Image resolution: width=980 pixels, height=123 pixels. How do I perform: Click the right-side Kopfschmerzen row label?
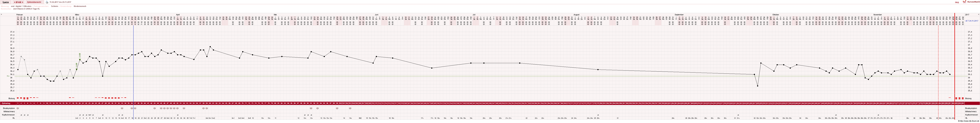point(971,115)
